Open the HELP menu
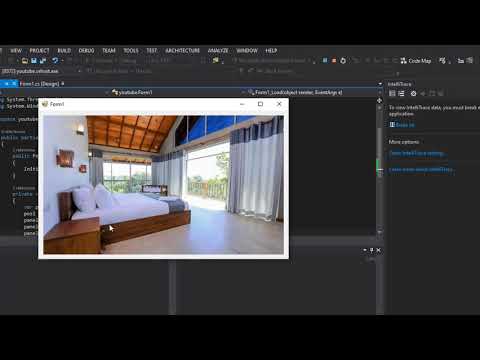Image resolution: width=480 pixels, height=360 pixels. pyautogui.click(x=271, y=51)
